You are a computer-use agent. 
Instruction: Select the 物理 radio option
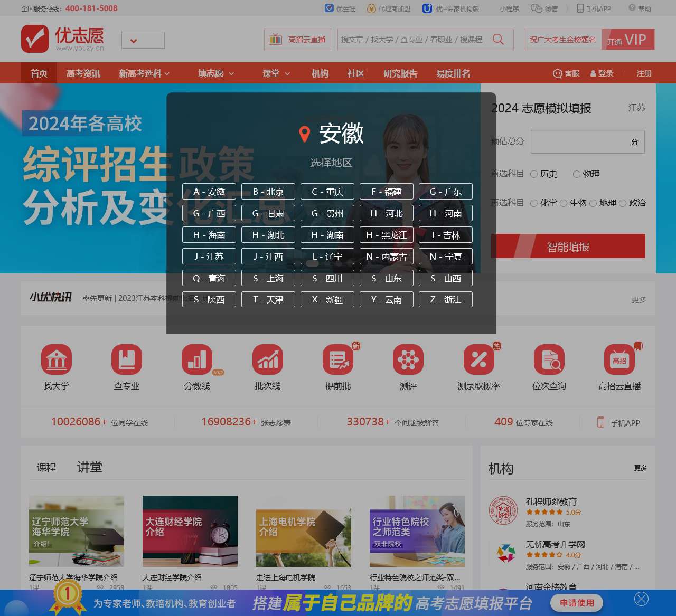point(577,174)
